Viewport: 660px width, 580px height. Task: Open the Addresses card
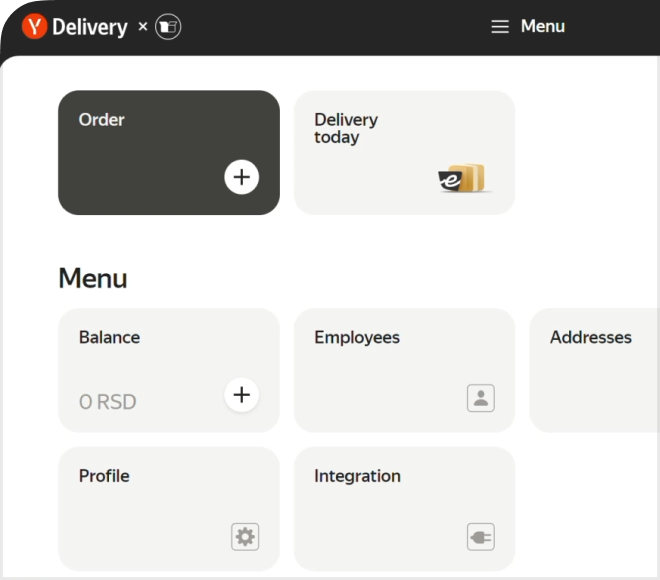pyautogui.click(x=594, y=370)
